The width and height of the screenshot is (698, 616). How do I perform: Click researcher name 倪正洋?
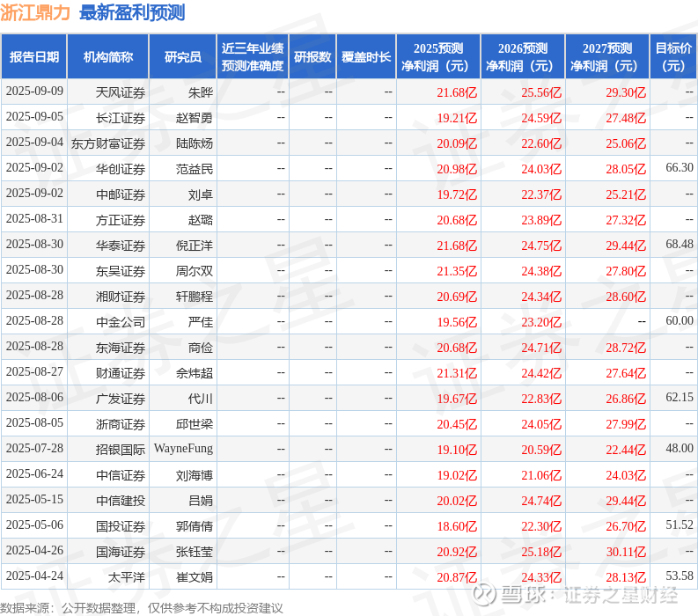tap(195, 246)
